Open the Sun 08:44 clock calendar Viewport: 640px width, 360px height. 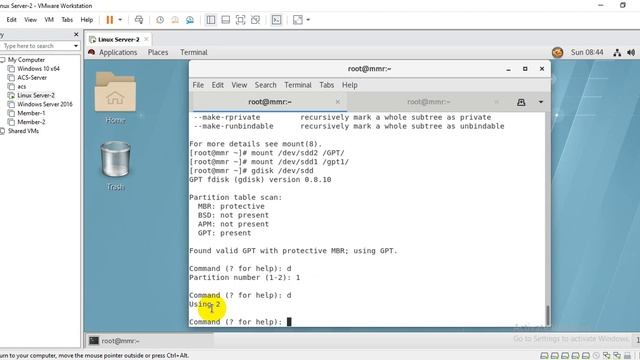click(x=587, y=52)
